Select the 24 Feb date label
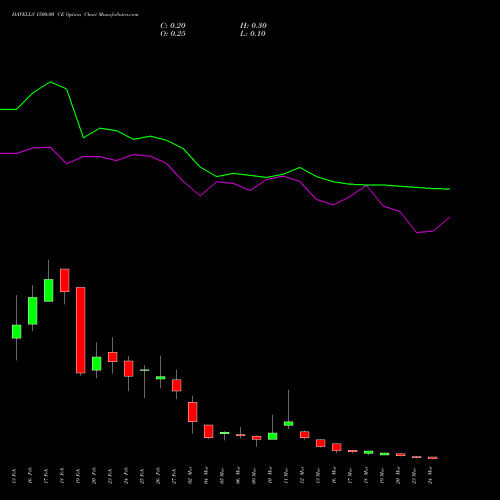 click(126, 476)
